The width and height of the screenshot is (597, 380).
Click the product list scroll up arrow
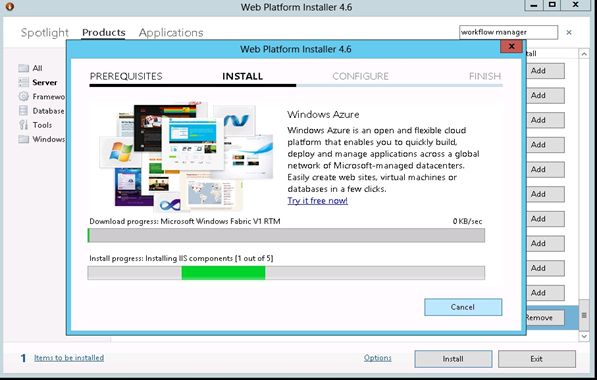[x=584, y=54]
